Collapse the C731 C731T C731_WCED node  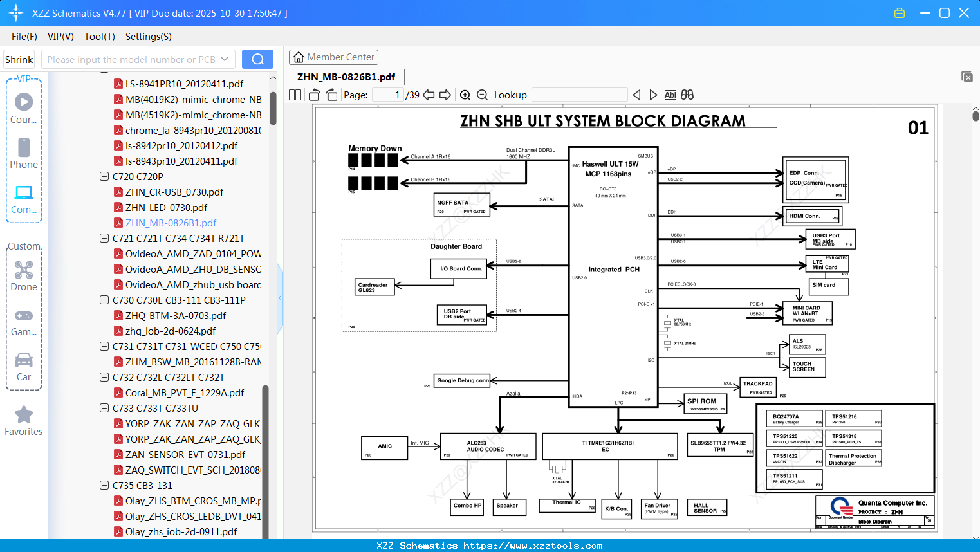point(104,346)
